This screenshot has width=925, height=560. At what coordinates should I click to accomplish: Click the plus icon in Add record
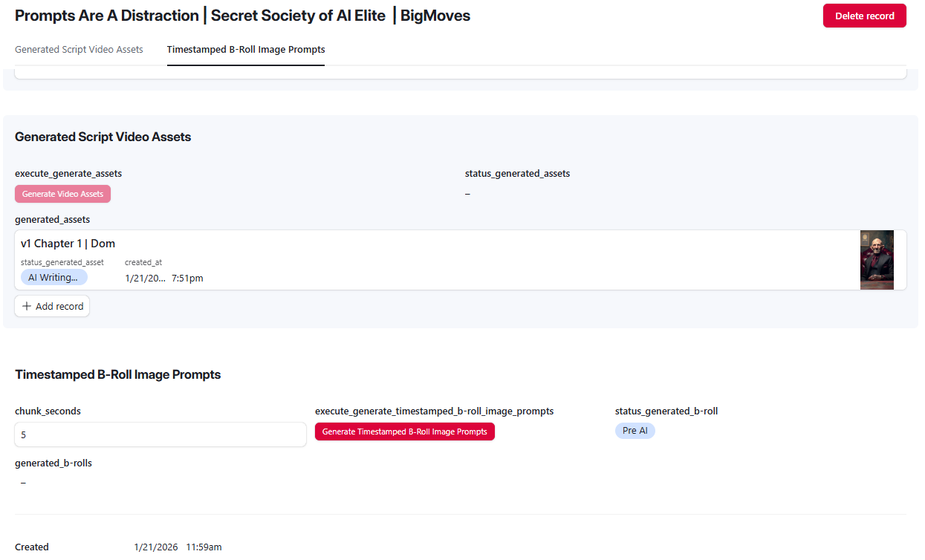[x=27, y=306]
